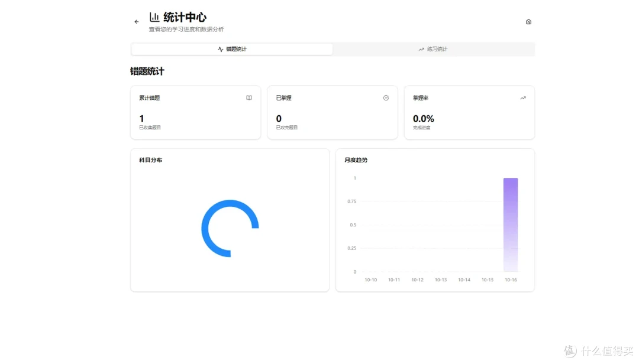Click the 10-14 axis label
Screen dimensions: 639x364
point(464,280)
